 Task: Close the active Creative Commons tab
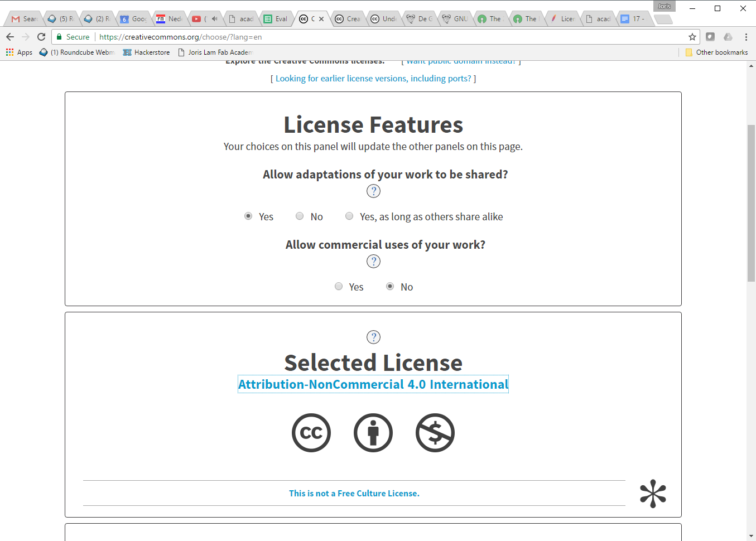click(321, 19)
